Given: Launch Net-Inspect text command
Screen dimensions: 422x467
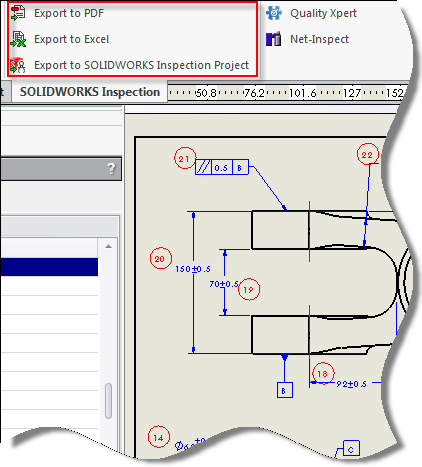Looking at the screenshot, I should [319, 39].
